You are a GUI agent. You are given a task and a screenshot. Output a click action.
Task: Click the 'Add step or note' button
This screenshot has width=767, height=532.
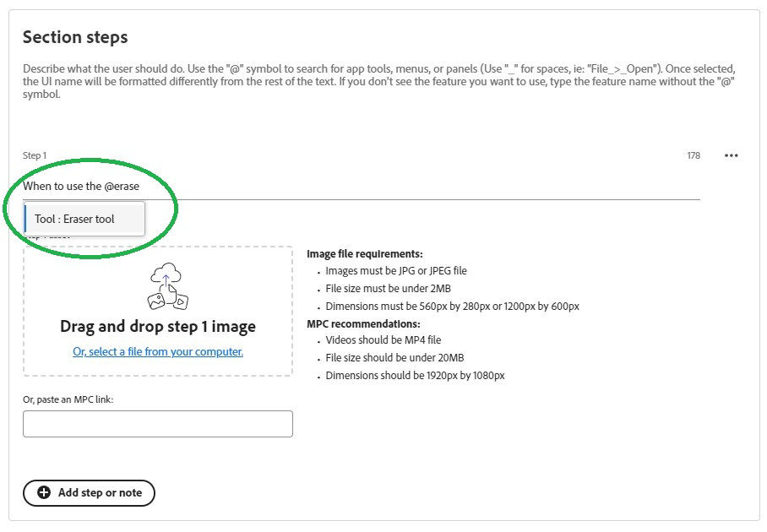click(x=89, y=492)
